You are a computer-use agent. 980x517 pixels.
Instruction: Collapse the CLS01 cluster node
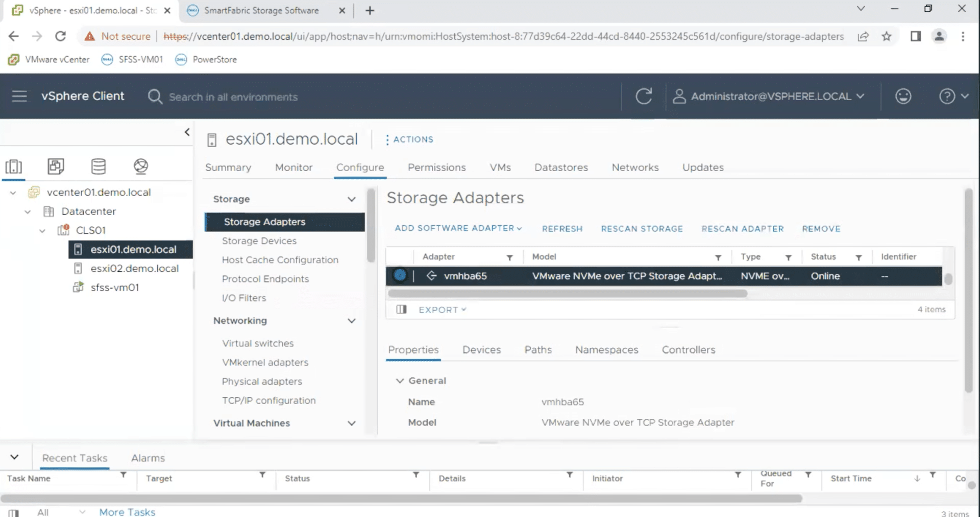pos(42,230)
